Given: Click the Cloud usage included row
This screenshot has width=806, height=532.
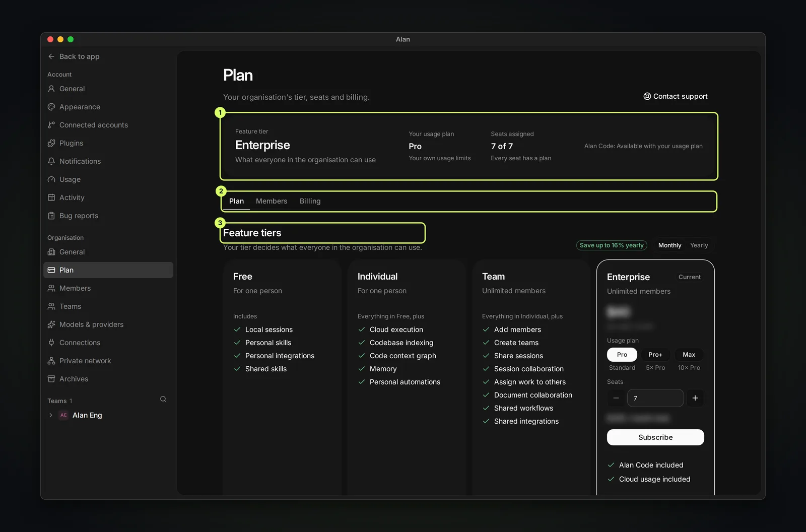Looking at the screenshot, I should [649, 479].
